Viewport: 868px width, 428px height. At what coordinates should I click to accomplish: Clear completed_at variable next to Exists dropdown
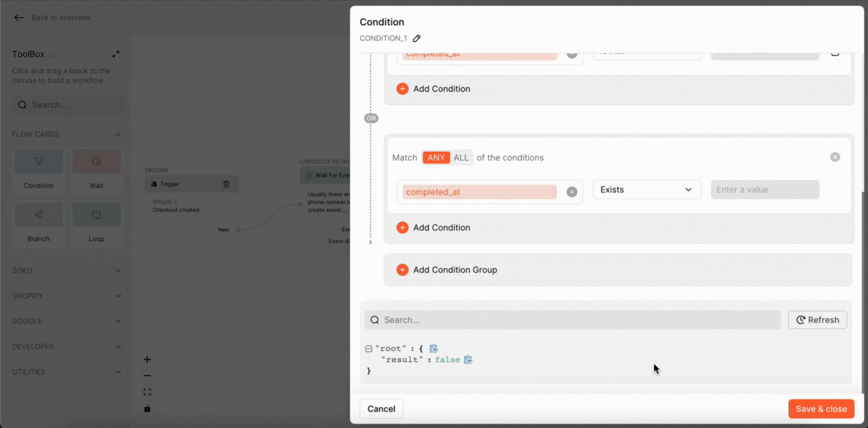coord(572,192)
